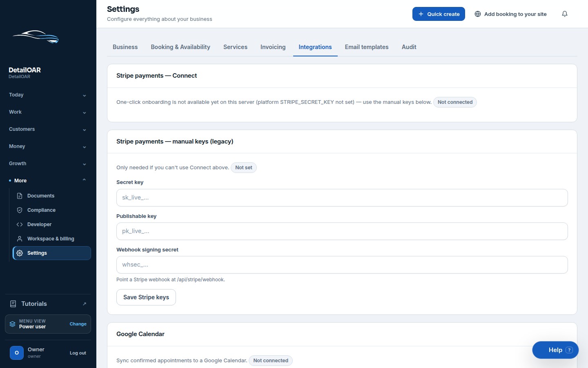Screen dimensions: 588x368
Task: Click the Workspace & billing person icon
Action: click(20, 239)
